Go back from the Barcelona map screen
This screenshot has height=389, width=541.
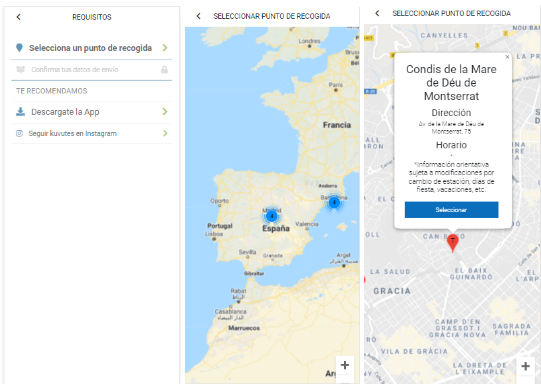(x=377, y=13)
